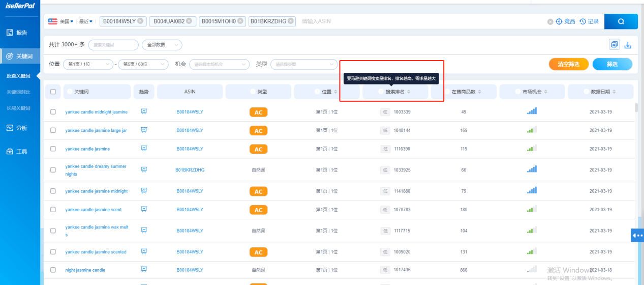The width and height of the screenshot is (644, 285).
Task: Click the 搜索关键词 search input field
Action: pos(113,45)
